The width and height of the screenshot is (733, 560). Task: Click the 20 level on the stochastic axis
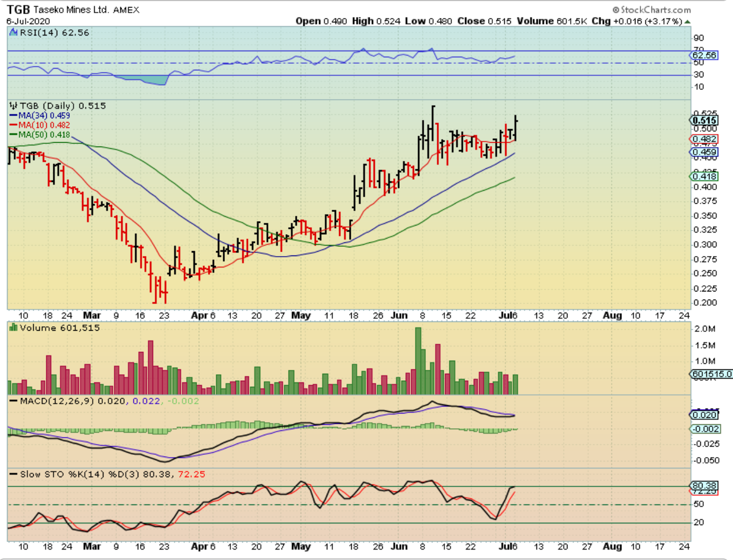click(699, 522)
